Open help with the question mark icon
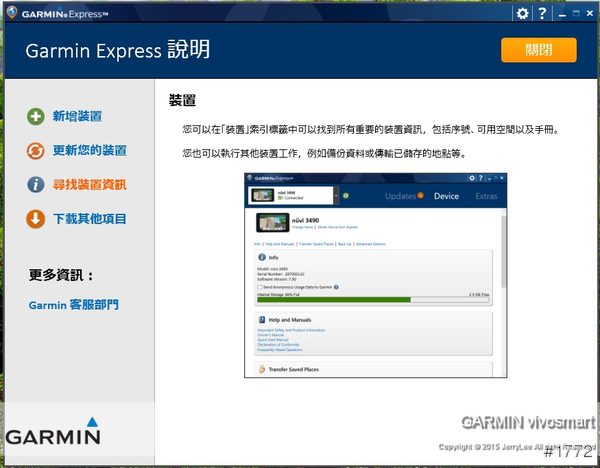 tap(542, 14)
